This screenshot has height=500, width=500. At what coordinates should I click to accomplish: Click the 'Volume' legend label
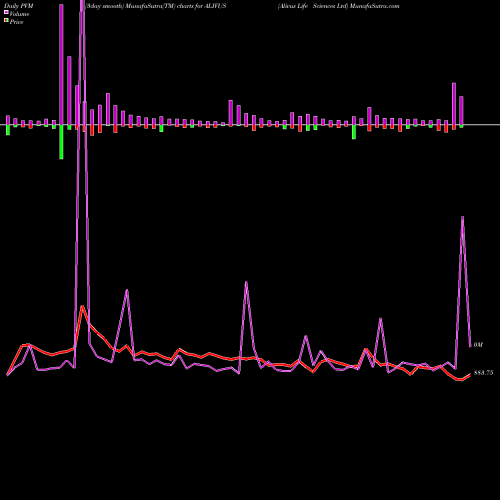click(19, 14)
